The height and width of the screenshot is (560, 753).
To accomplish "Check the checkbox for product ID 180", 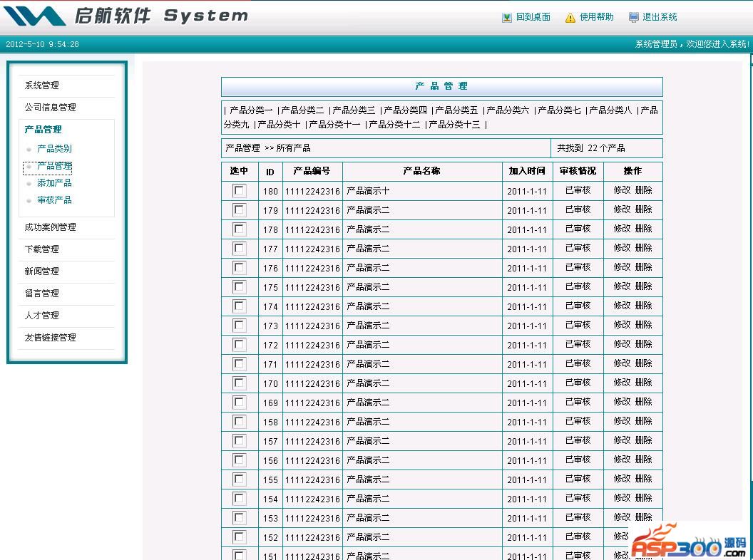I will (240, 191).
